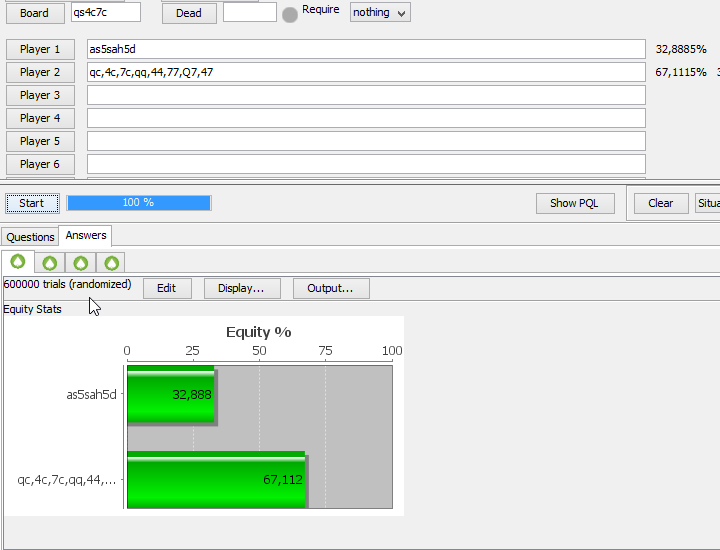This screenshot has width=720, height=550.
Task: Click the empty Dead cards field
Action: pyautogui.click(x=249, y=12)
